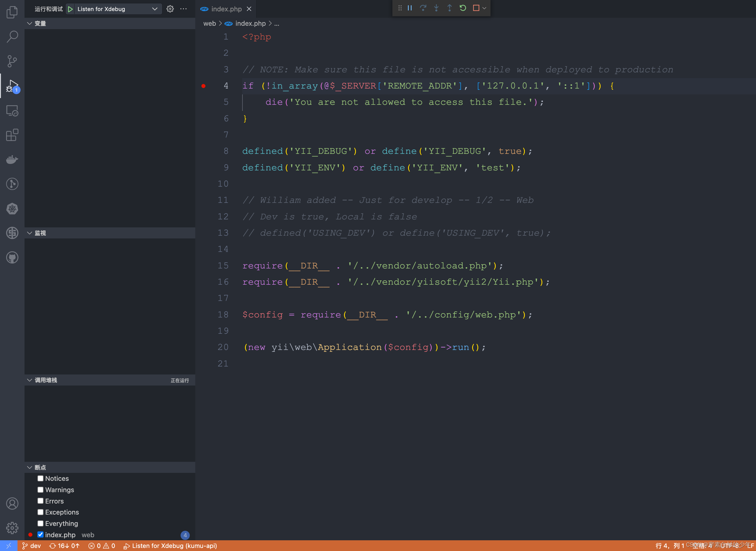Screen dimensions: 756x551
Task: Open launch.json via the gear icon
Action: coord(170,9)
